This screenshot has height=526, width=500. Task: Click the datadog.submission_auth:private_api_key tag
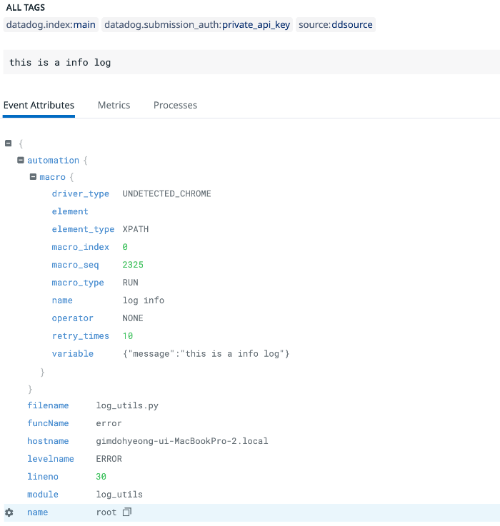coord(197,25)
